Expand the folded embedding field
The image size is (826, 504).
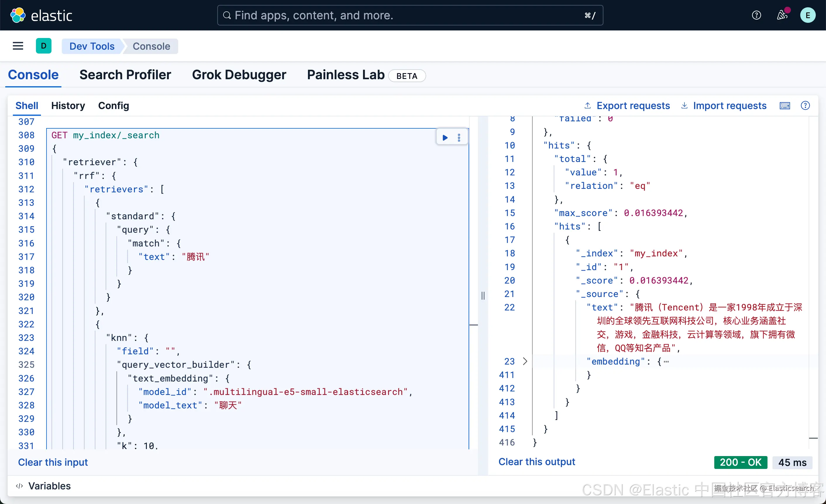pos(525,361)
